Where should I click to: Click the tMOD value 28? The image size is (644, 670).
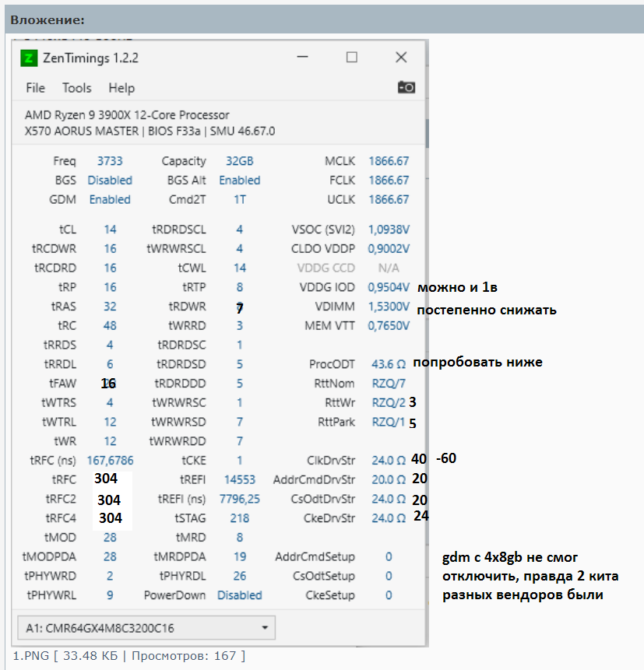(x=110, y=537)
